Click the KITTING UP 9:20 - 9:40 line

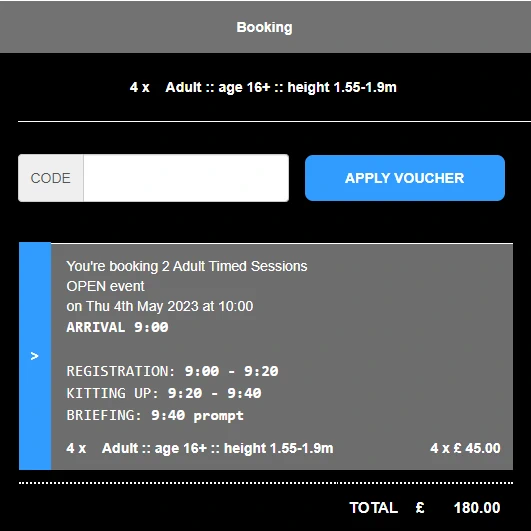click(164, 393)
